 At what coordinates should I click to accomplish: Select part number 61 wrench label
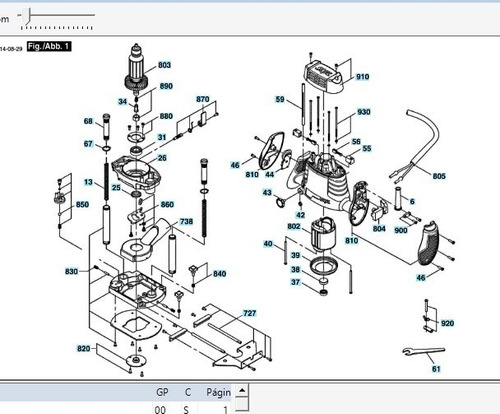(436, 369)
